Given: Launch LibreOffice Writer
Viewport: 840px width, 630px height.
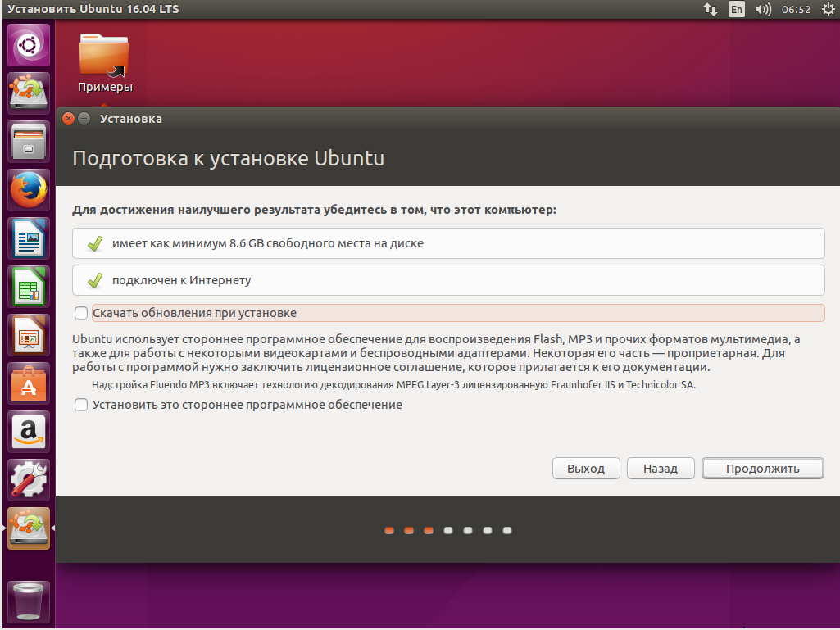Looking at the screenshot, I should (x=29, y=238).
